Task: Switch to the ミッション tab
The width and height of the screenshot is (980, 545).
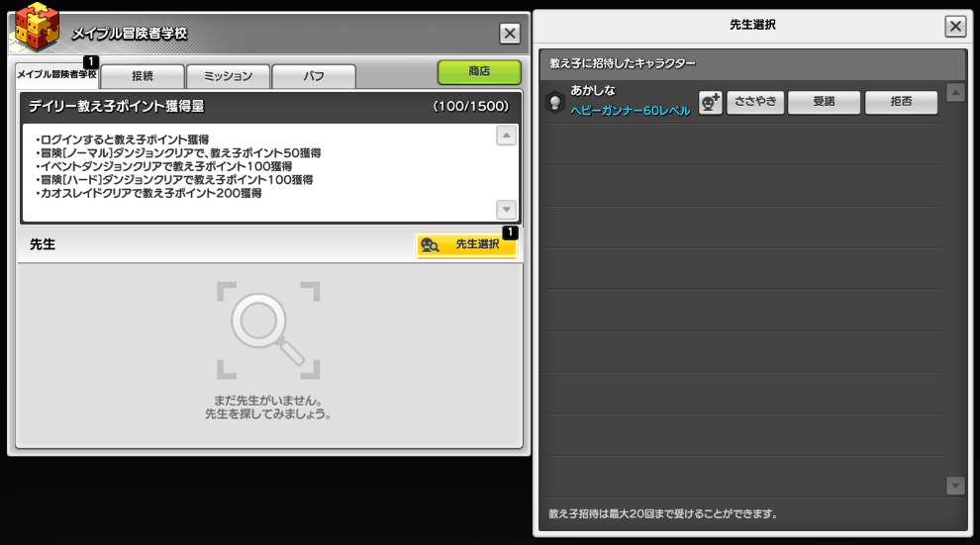Action: point(228,76)
